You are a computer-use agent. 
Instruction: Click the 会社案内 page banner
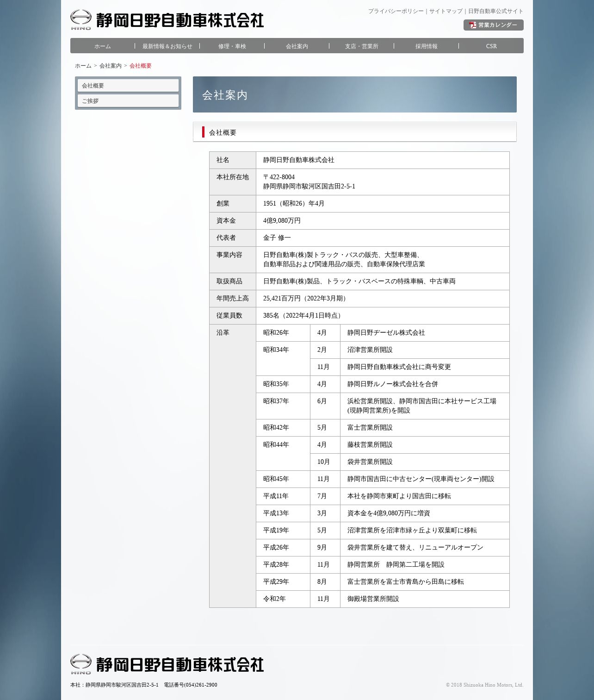click(355, 94)
